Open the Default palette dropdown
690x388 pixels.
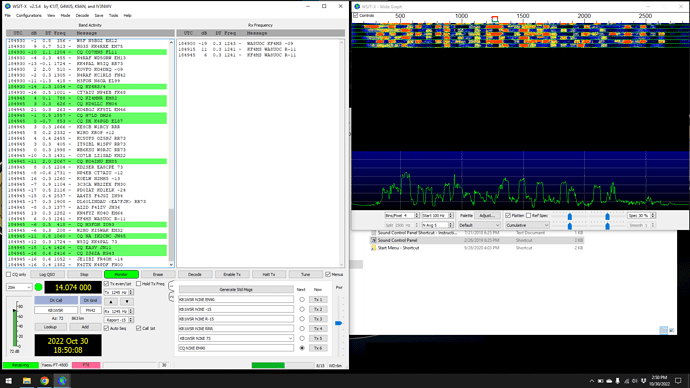[479, 225]
